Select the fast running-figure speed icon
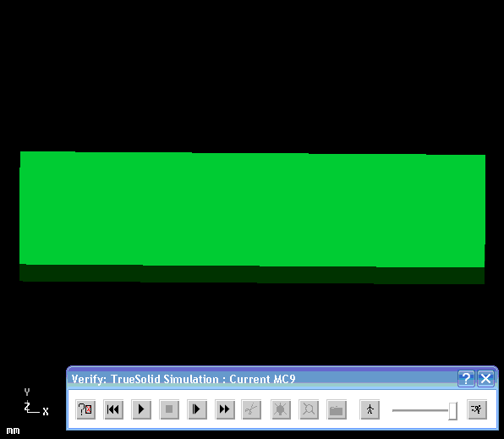The width and height of the screenshot is (504, 439). click(x=477, y=409)
